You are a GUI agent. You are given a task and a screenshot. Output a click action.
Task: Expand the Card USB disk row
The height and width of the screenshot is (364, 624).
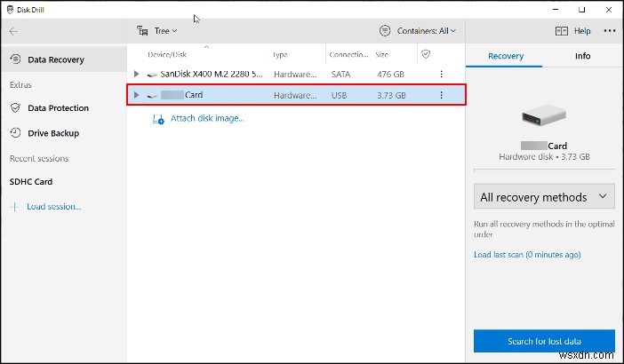point(136,95)
